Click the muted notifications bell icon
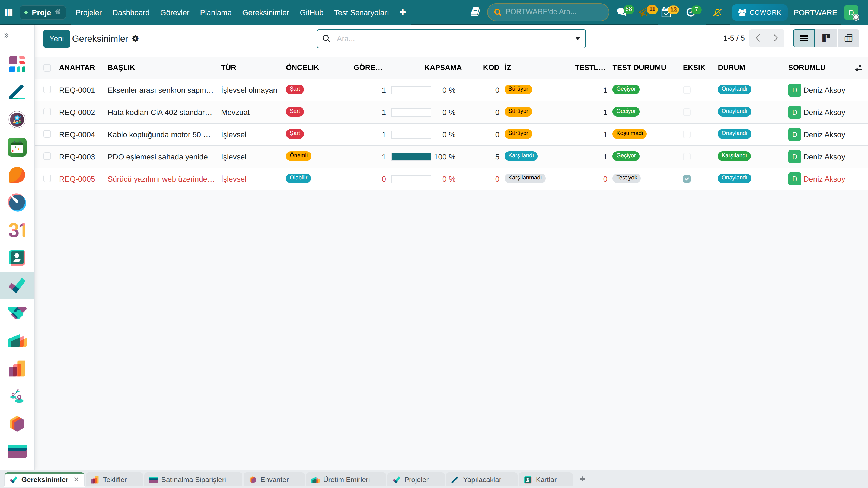The height and width of the screenshot is (488, 868). 717,12
